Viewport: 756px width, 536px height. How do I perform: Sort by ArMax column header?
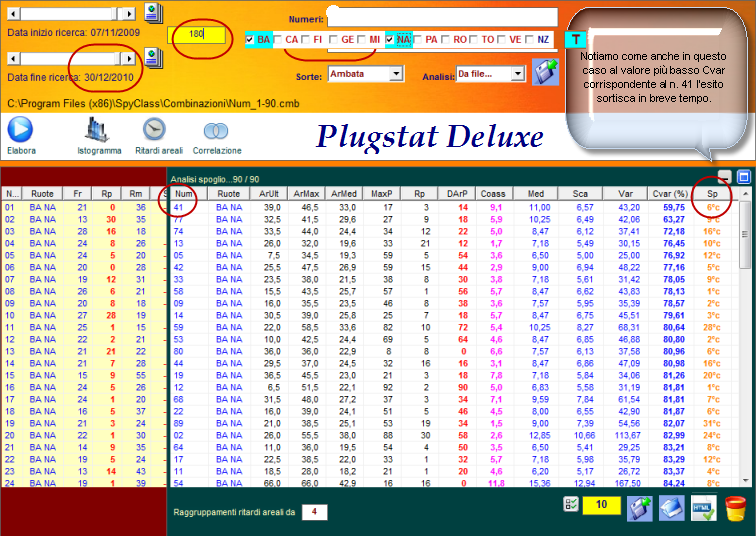[306, 194]
